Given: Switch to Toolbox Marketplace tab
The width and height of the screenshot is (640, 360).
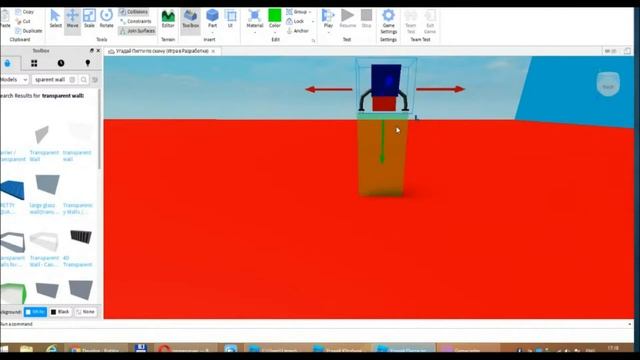Looking at the screenshot, I should tap(7, 63).
